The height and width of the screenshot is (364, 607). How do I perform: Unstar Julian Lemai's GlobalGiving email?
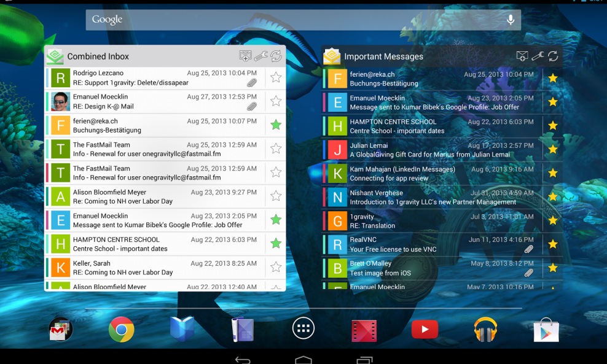click(x=553, y=149)
